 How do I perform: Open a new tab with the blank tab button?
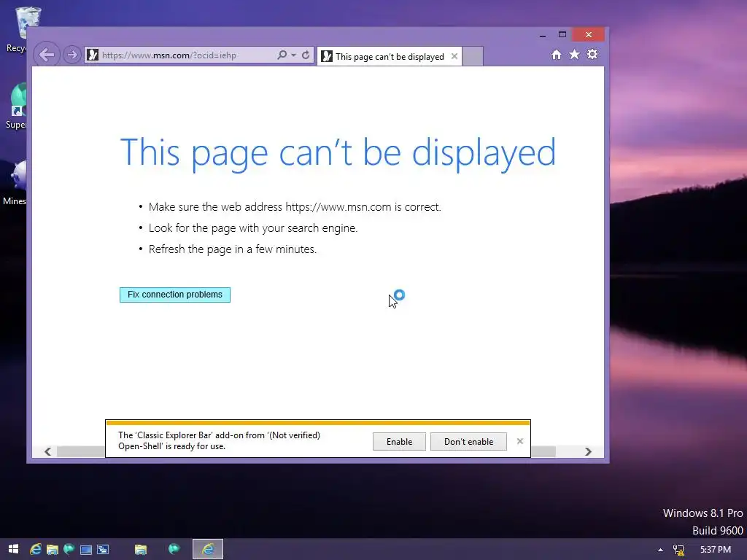tap(473, 57)
